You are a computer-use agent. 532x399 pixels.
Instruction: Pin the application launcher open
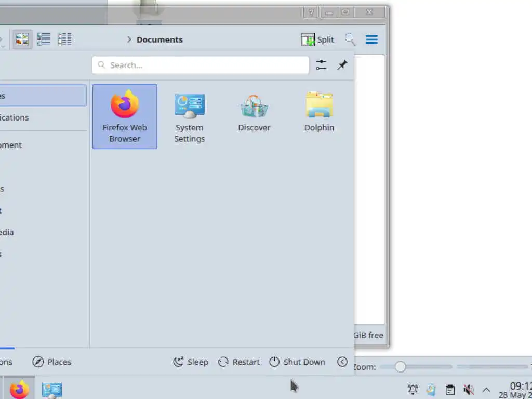pyautogui.click(x=342, y=65)
